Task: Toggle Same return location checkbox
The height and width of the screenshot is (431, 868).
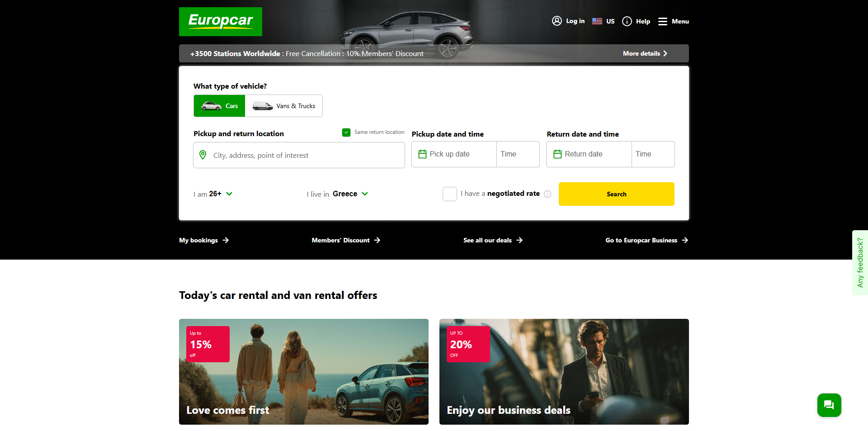Action: tap(346, 133)
